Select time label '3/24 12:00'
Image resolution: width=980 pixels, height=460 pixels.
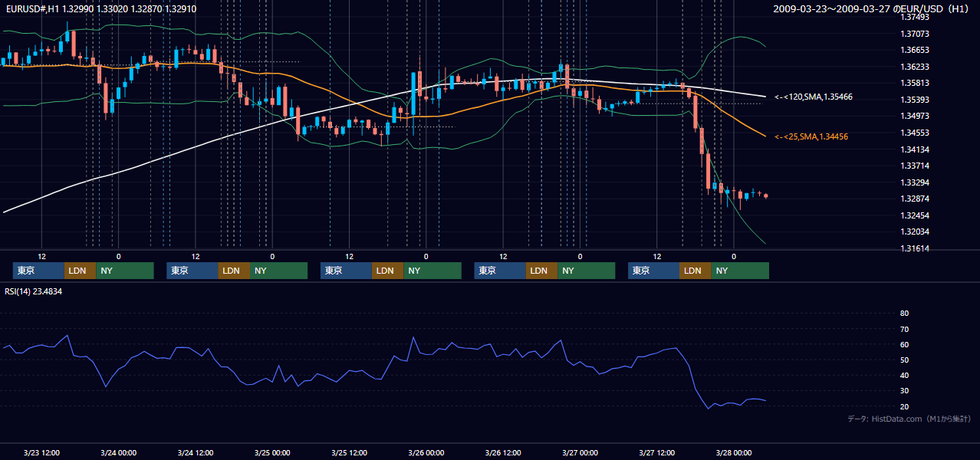pyautogui.click(x=196, y=452)
